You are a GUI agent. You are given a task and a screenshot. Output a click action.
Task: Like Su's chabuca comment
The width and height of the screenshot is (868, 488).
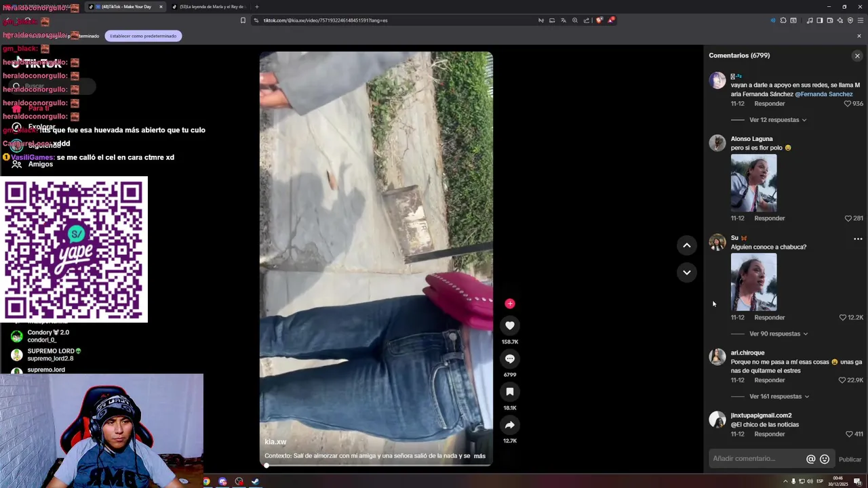[x=843, y=317]
